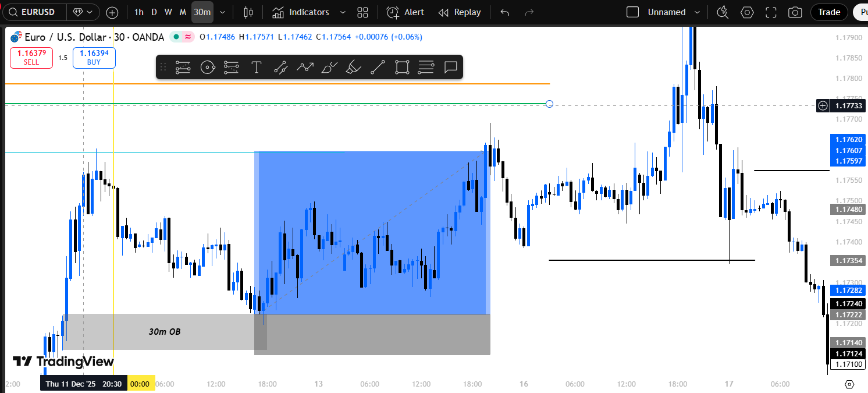Select the parallel channel tool

[x=280, y=67]
